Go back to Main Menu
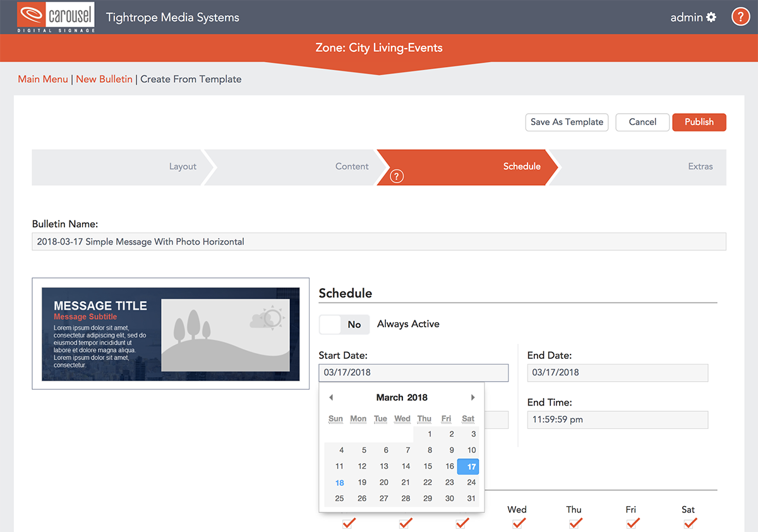This screenshot has width=758, height=532. (x=43, y=79)
